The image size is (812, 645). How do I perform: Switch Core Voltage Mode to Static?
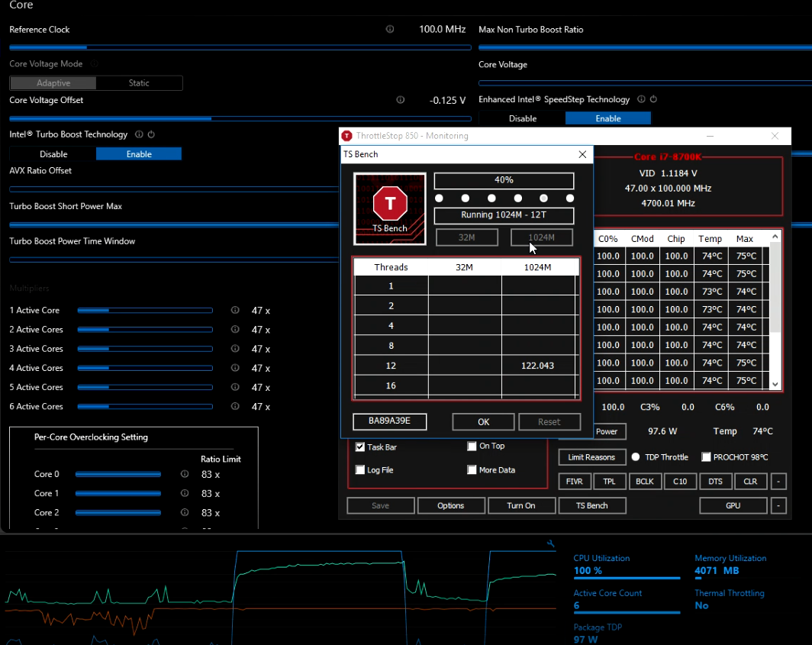point(139,83)
